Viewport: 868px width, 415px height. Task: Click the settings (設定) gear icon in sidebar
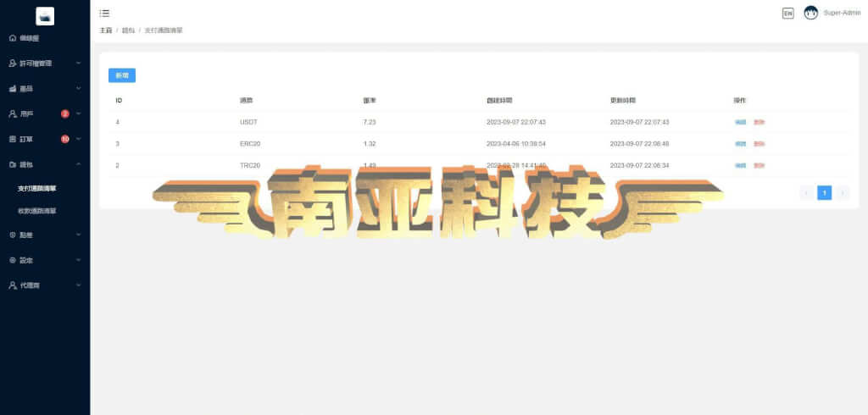coord(13,260)
